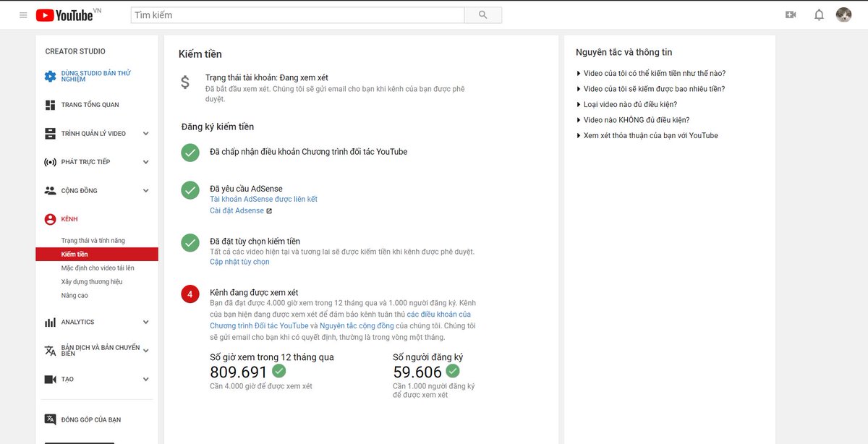Click the checkmark beside 59.606 subscribers
868x444 pixels.
[453, 371]
